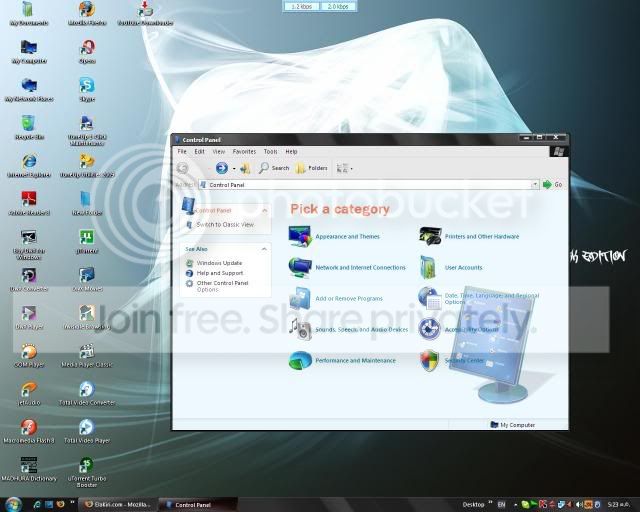Click the green Forward arrow button
Image resolution: width=640 pixels, height=512 pixels.
coord(222,168)
